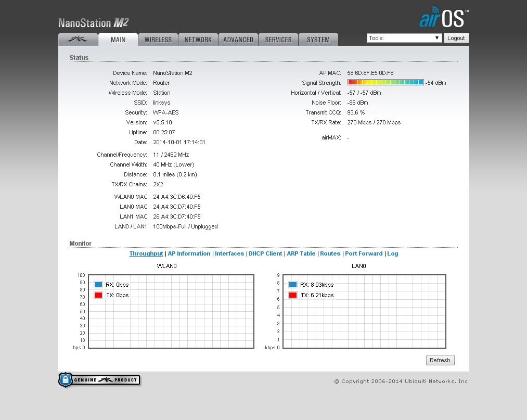Click the AP MAC value 58:6D:8F:E5:0D:F8
Viewport: 527px width, 420px height.
(x=370, y=73)
